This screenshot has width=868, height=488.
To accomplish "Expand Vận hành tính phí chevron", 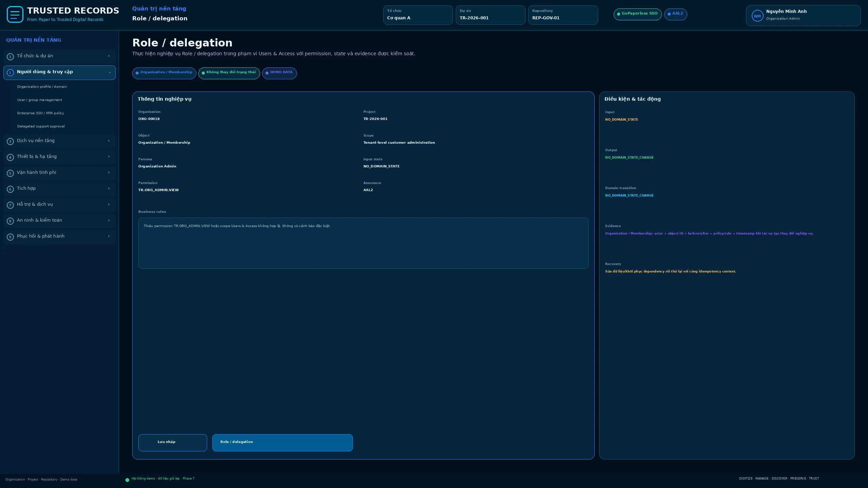I will click(109, 172).
